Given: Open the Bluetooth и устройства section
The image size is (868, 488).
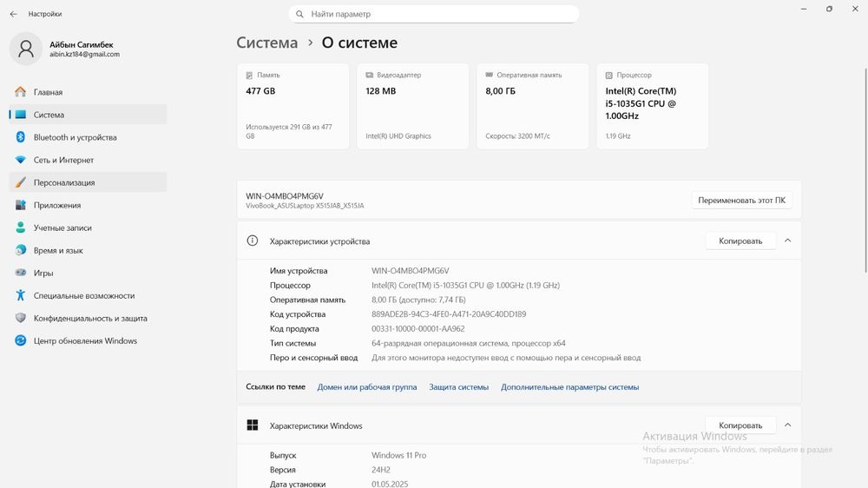Looking at the screenshot, I should tap(75, 137).
